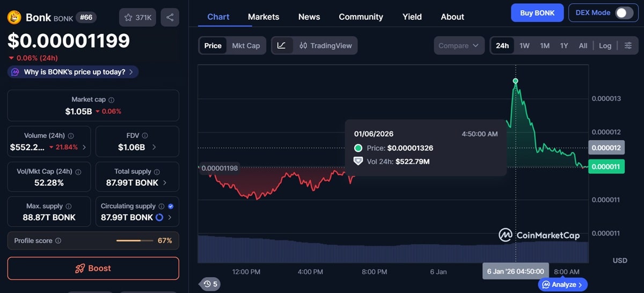This screenshot has width=644, height=293.
Task: Click the 0.00001198 opening price label
Action: [x=219, y=168]
